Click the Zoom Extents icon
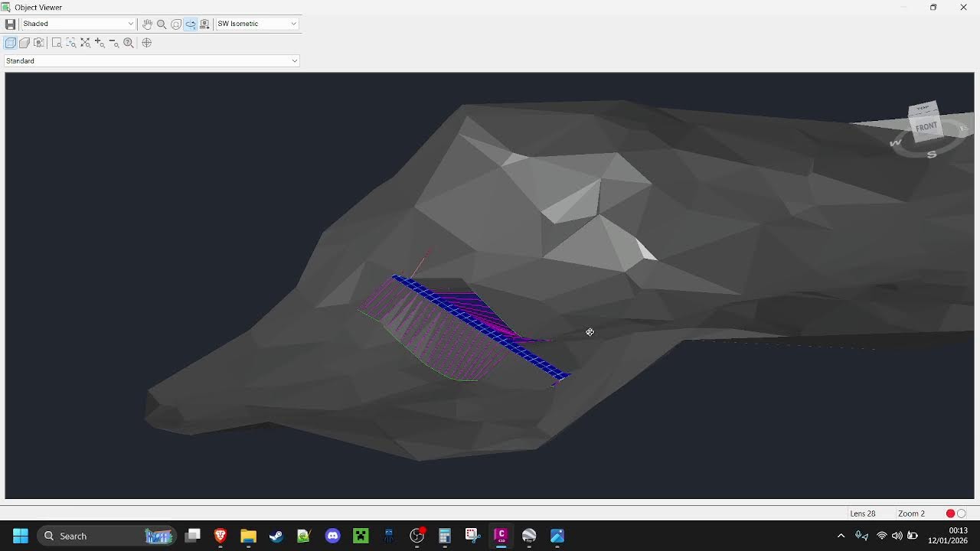This screenshot has height=551, width=980. point(85,43)
